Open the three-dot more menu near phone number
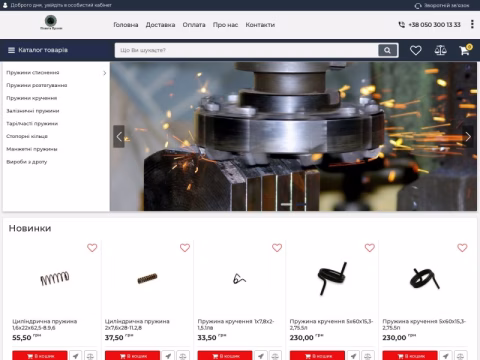 472,24
